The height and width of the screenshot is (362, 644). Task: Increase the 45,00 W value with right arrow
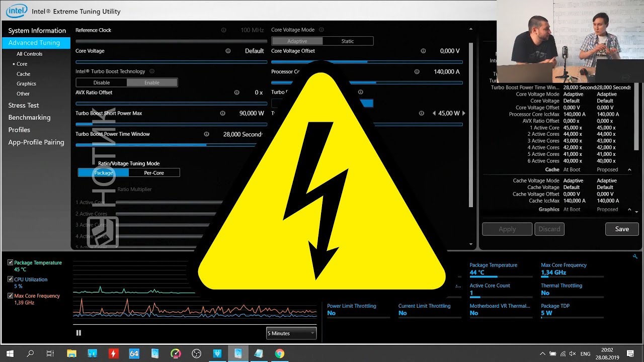click(464, 114)
